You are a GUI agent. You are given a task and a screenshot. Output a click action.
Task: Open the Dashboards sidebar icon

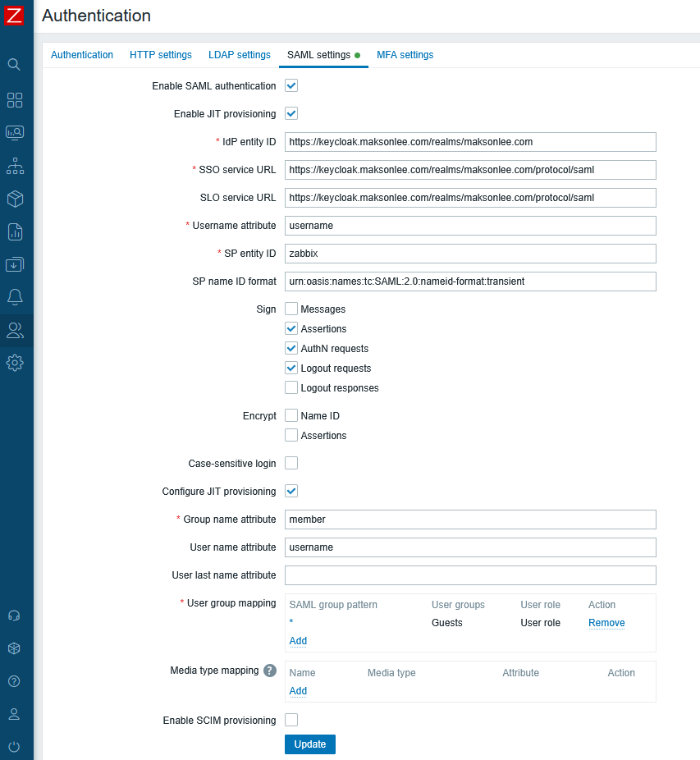[x=15, y=100]
